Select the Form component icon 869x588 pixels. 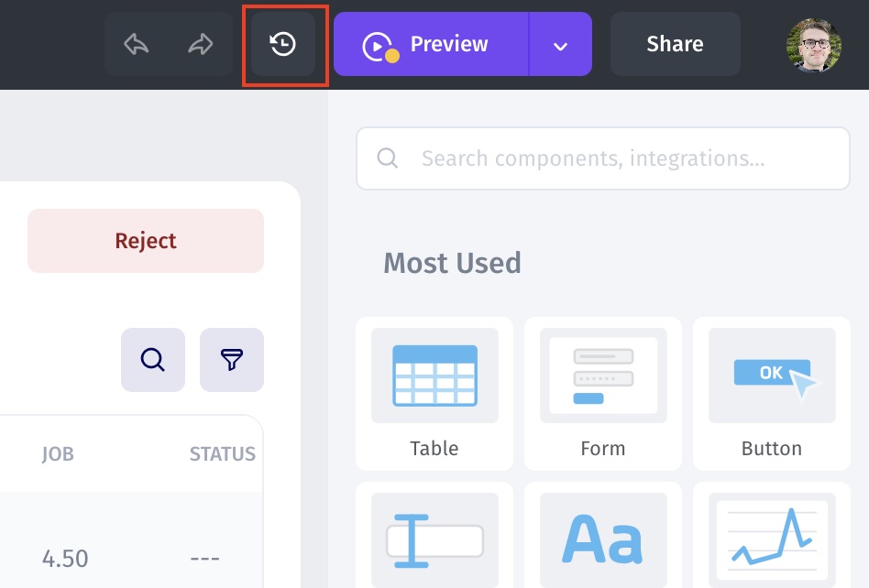[603, 376]
